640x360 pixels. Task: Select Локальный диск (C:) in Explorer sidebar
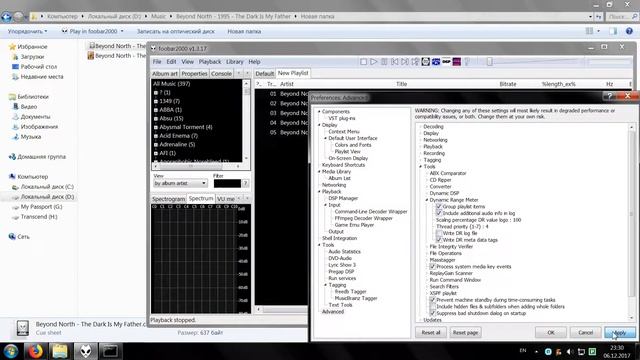[x=47, y=187]
